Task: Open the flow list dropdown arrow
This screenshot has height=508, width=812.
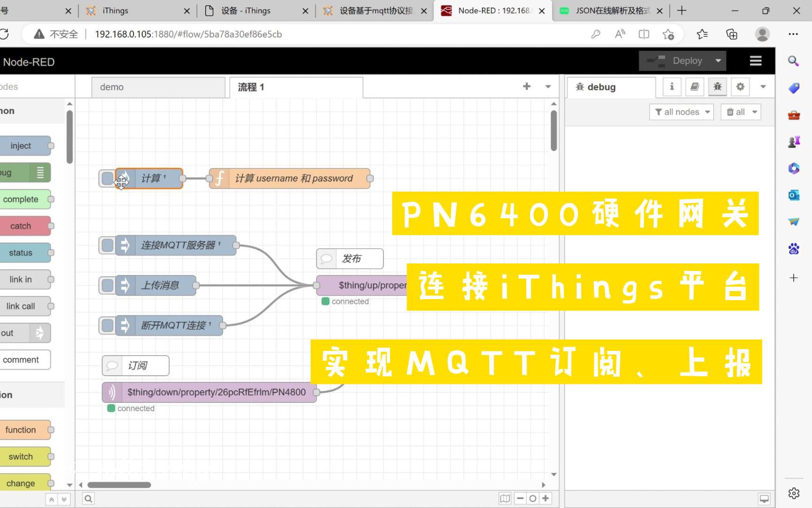Action: pos(548,87)
